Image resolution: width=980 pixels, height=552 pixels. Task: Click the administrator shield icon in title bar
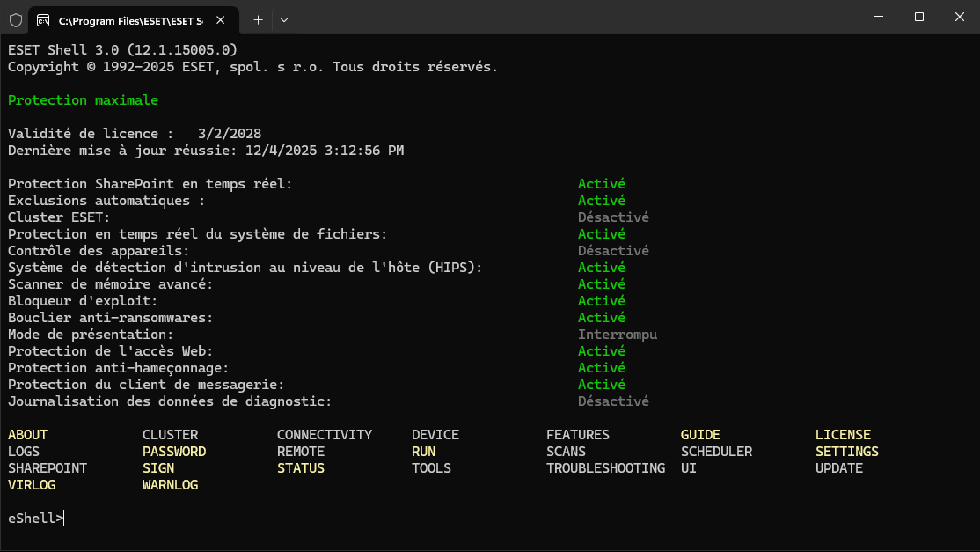click(x=16, y=18)
